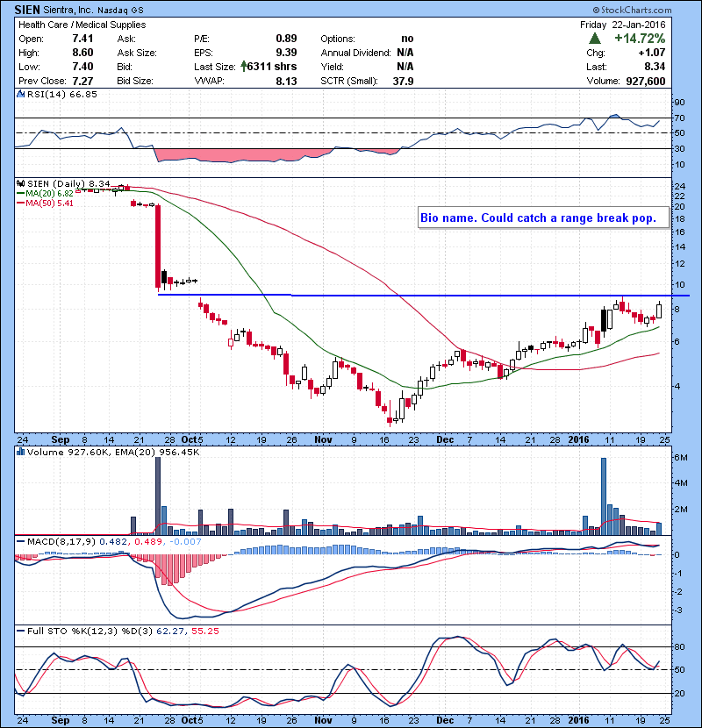Viewport: 702px width, 728px height.
Task: Click the green up-arrow before 6311 shrs
Action: pyautogui.click(x=243, y=67)
